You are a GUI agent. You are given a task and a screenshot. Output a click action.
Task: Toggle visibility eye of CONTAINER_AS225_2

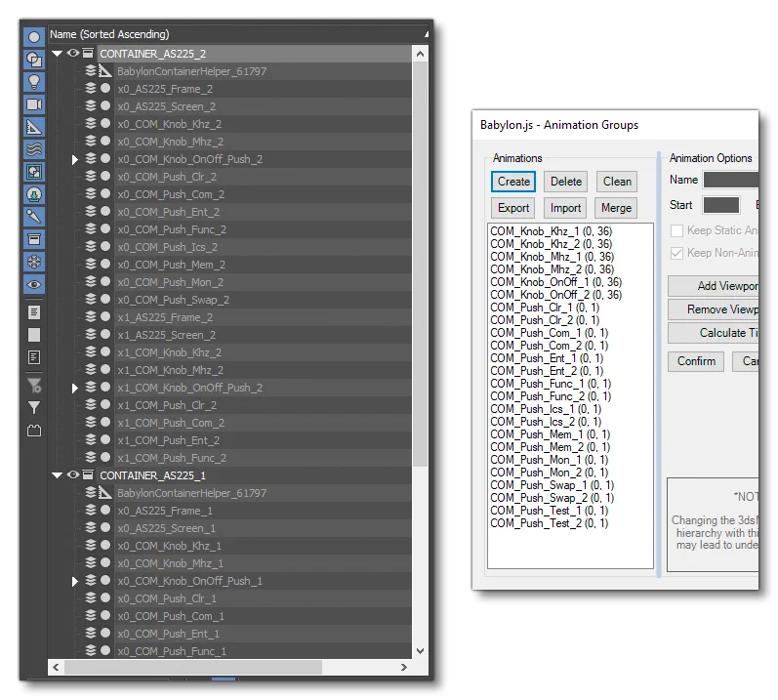pos(73,53)
